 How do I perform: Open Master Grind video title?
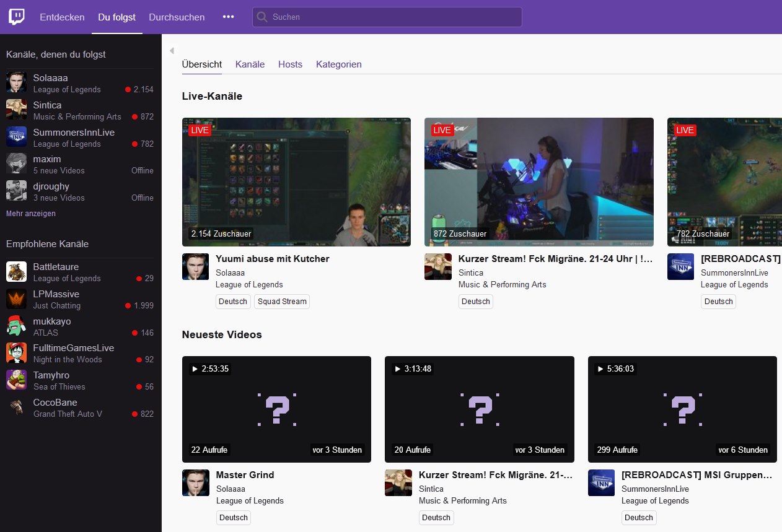click(245, 475)
